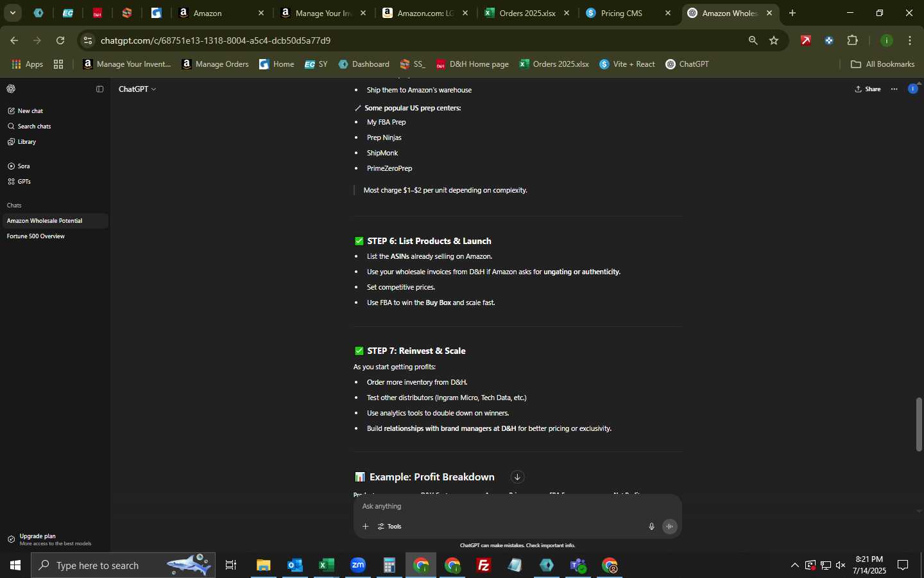Open the Dashboard bookmark

point(364,64)
